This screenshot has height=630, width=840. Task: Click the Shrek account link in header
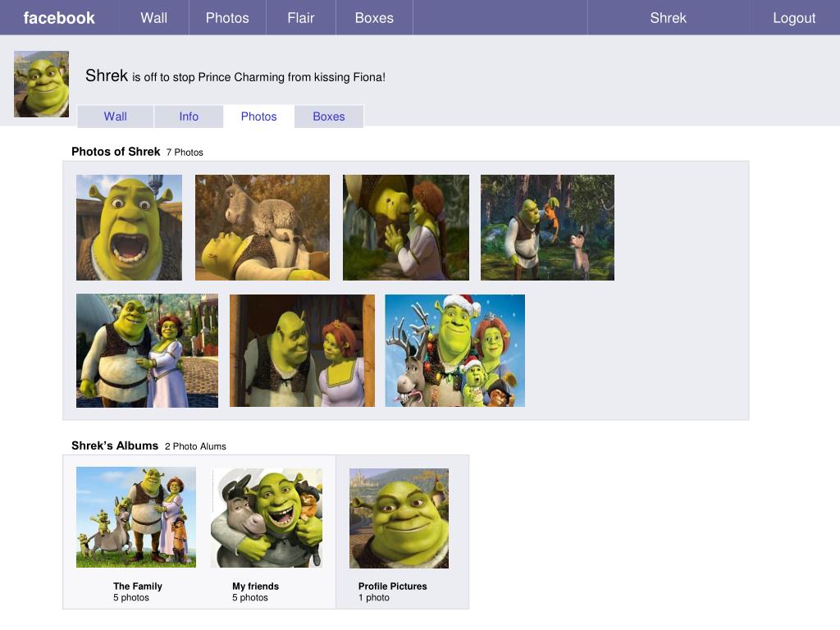tap(668, 18)
